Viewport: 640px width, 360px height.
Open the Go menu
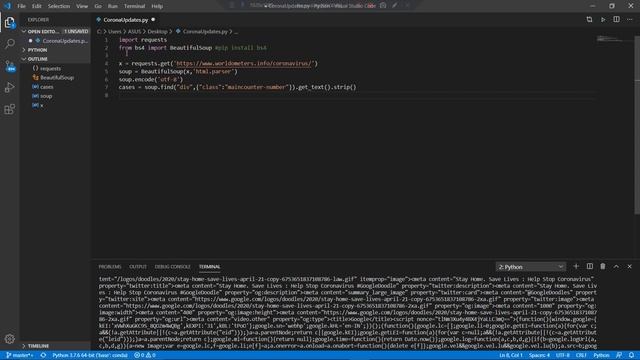pos(98,6)
